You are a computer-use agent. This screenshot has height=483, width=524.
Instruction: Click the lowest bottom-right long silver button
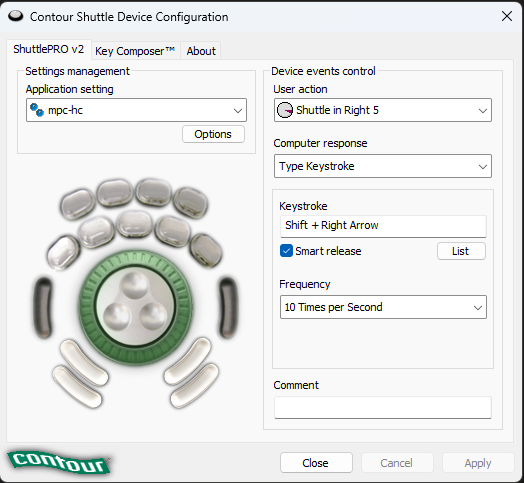click(194, 385)
